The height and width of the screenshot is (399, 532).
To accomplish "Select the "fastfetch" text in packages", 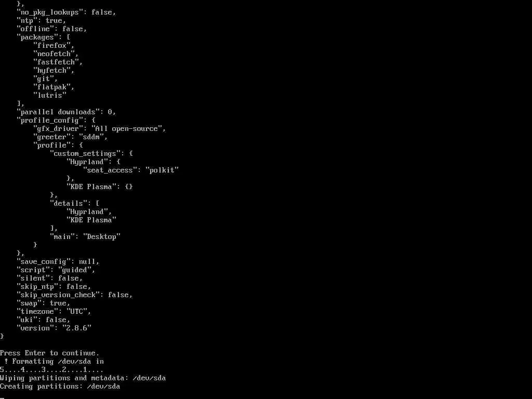I will click(57, 62).
